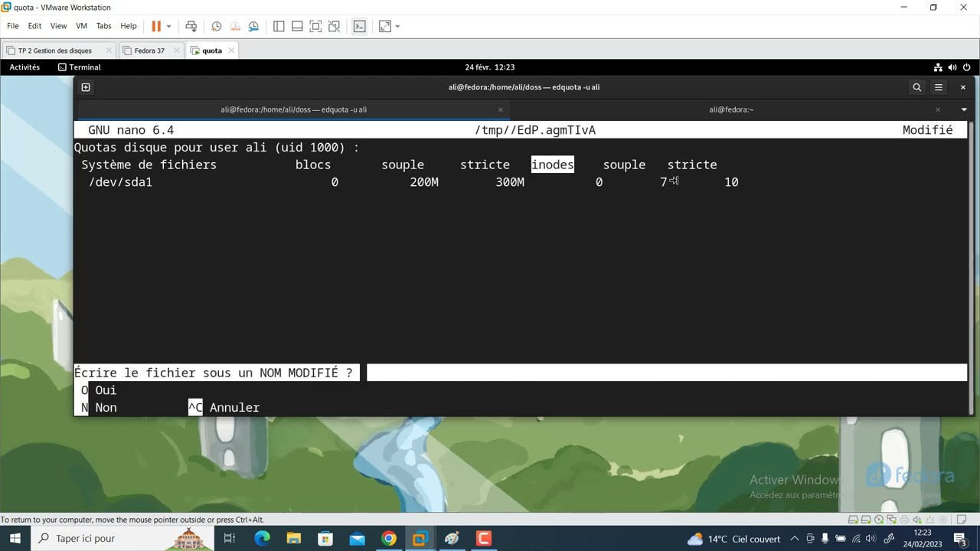Viewport: 980px width, 551px height.
Task: Choose Non to discard changes
Action: coord(106,408)
